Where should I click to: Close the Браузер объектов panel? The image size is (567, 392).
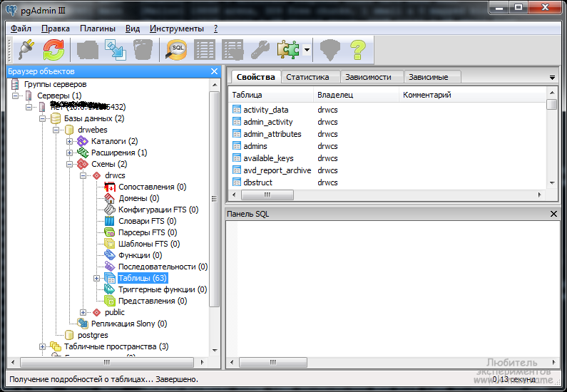[x=214, y=71]
